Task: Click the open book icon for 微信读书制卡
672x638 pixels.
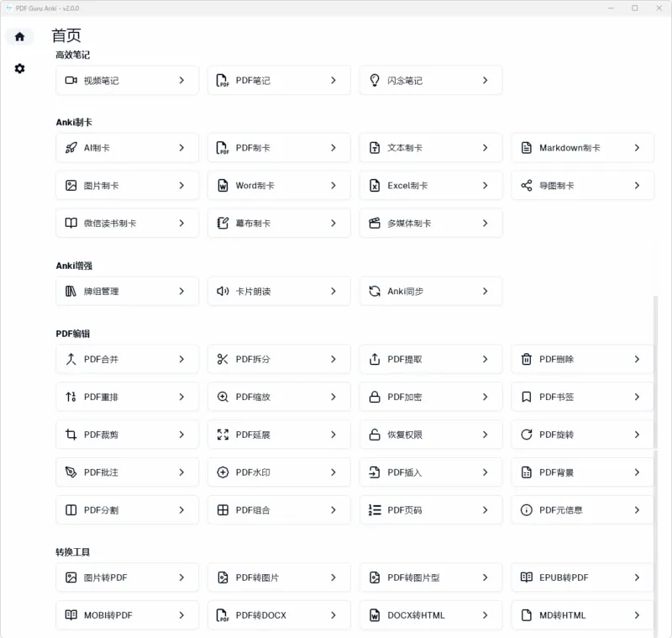Action: click(x=71, y=223)
